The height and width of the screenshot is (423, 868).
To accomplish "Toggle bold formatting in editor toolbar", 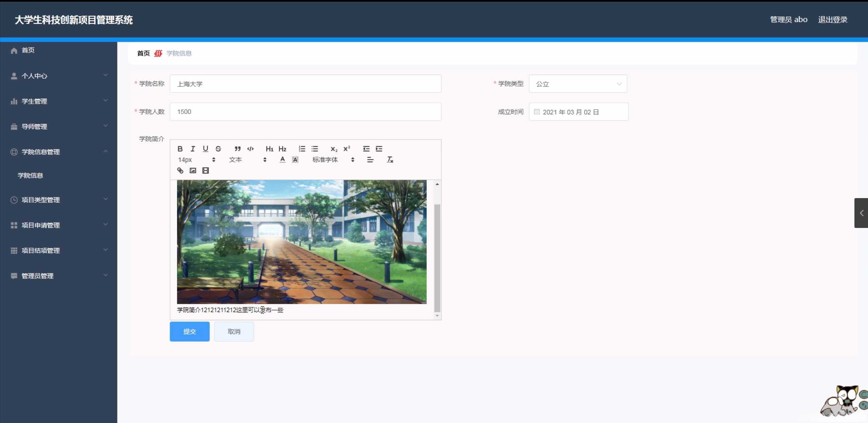I will pyautogui.click(x=180, y=149).
